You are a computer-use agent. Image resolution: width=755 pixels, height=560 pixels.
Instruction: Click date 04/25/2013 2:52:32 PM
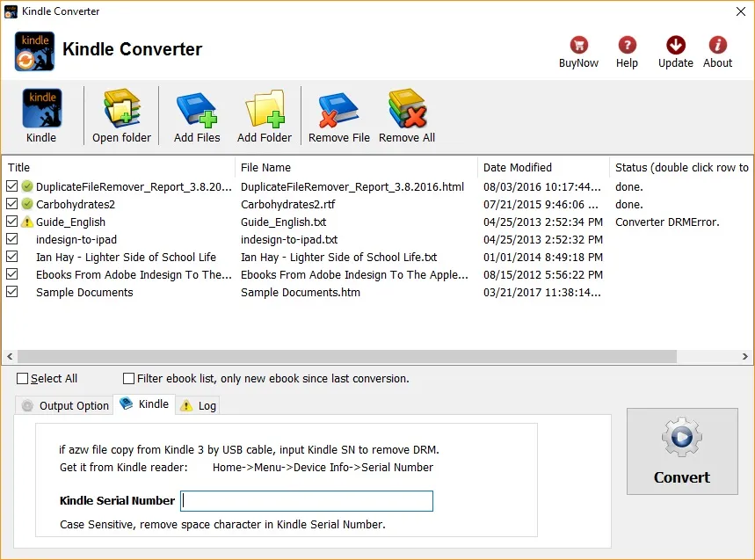click(x=543, y=239)
